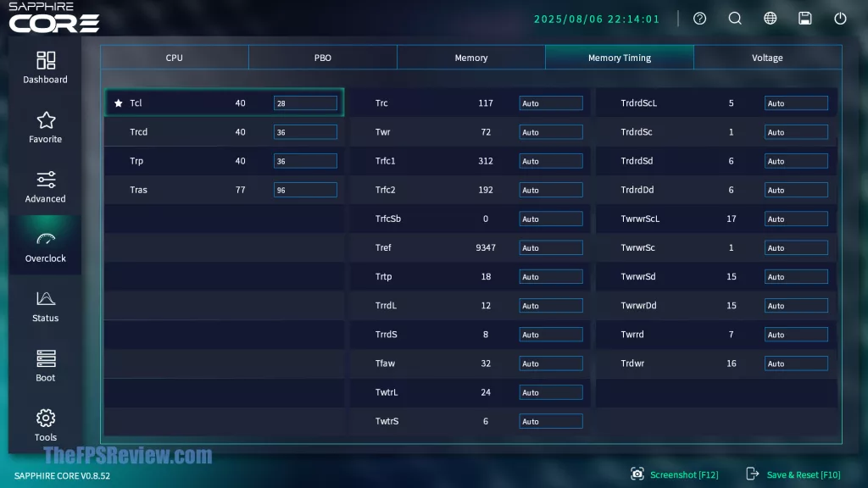Click the help question mark icon
Screen dimensions: 868x488
[x=699, y=19]
